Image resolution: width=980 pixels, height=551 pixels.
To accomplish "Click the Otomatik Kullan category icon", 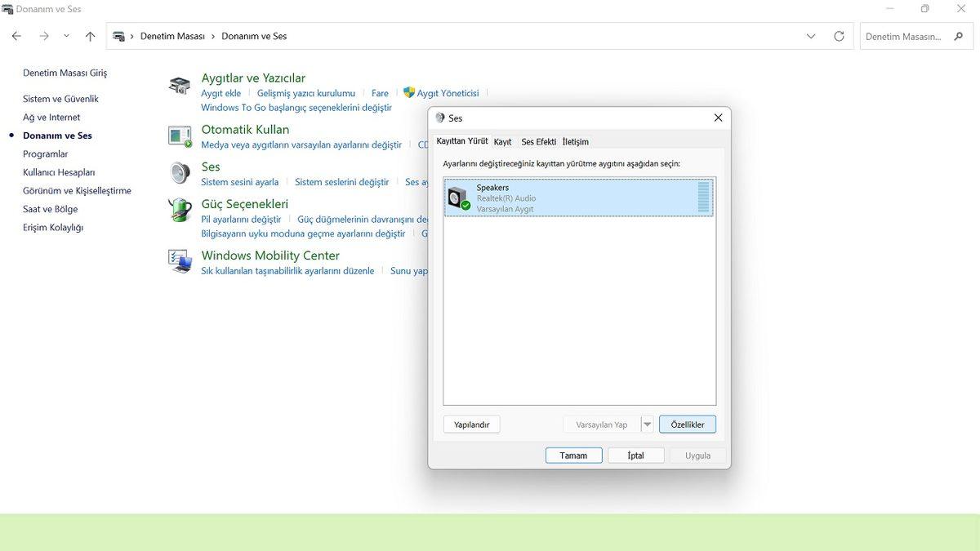I will tap(180, 136).
